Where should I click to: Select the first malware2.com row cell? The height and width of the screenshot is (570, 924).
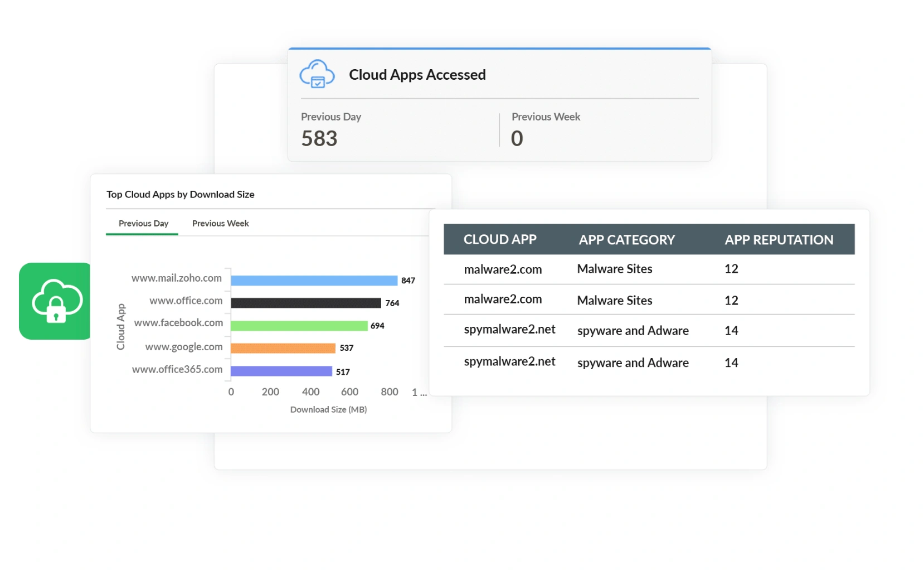coord(503,269)
